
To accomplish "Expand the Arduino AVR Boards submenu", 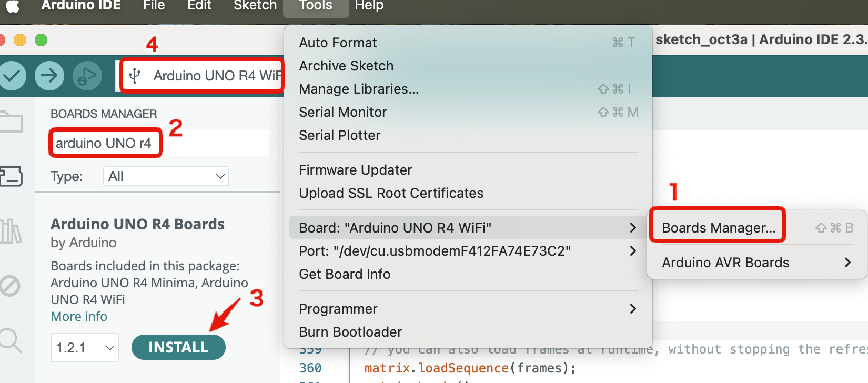I will 757,262.
